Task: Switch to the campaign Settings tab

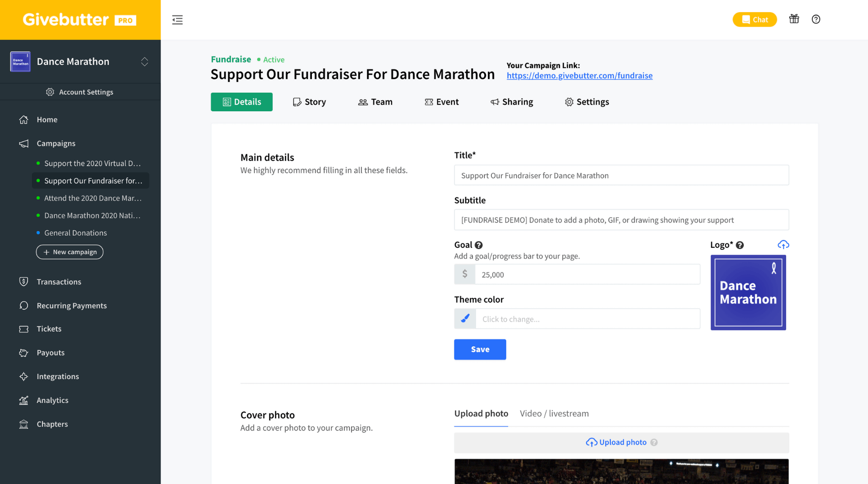Action: (587, 102)
